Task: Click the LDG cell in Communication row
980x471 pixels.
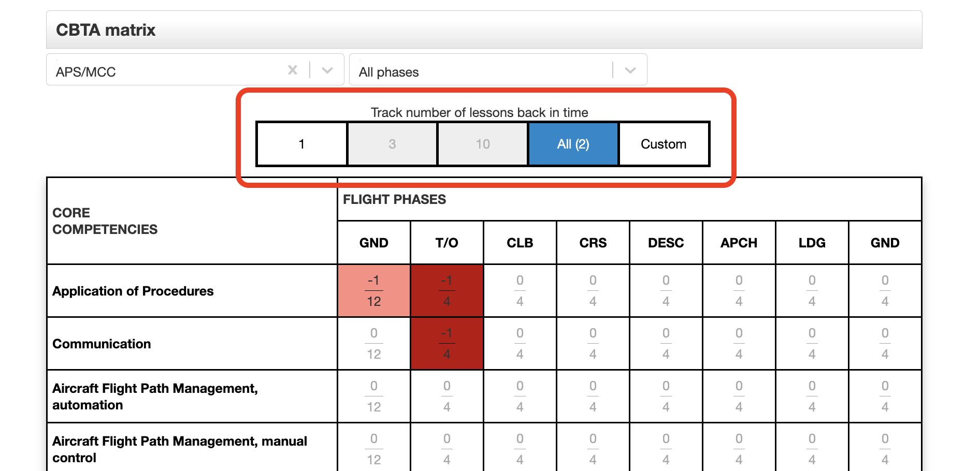Action: point(812,344)
